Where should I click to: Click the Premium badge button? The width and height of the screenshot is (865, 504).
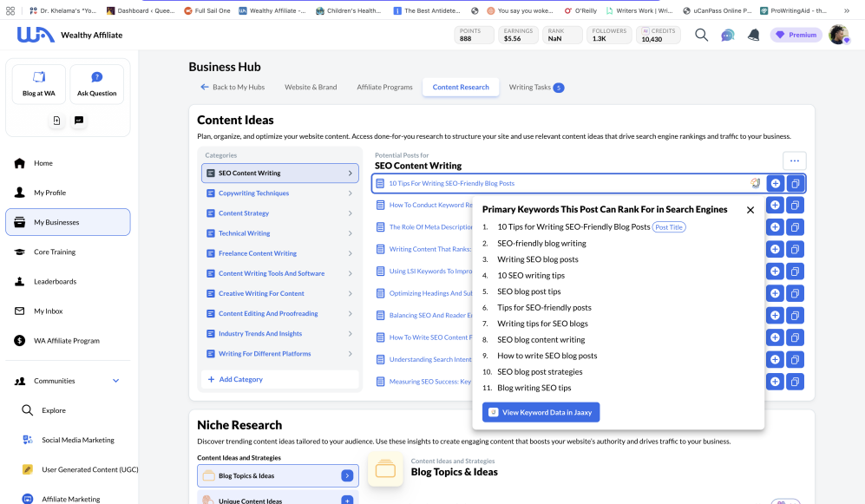[796, 35]
